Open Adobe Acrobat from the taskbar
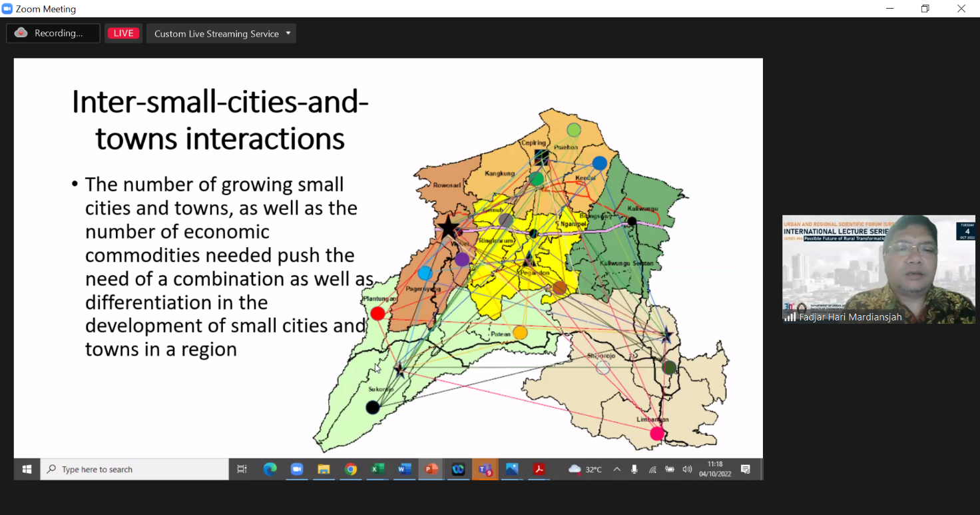980x515 pixels. 539,470
